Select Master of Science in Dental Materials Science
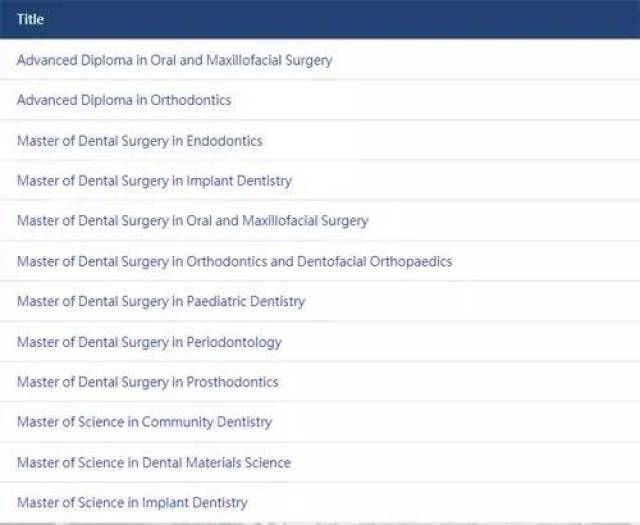Screen dimensions: 640x525 (154, 463)
